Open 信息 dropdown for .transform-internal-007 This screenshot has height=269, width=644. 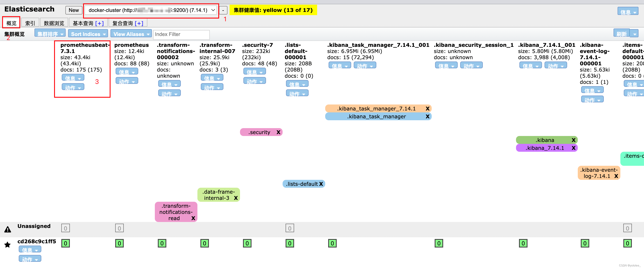[212, 78]
